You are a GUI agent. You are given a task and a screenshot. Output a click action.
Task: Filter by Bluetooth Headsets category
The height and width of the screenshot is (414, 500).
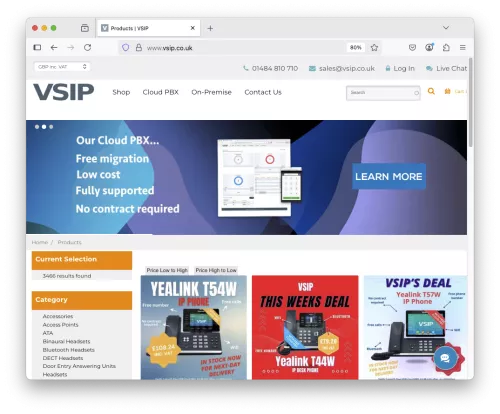tap(68, 350)
